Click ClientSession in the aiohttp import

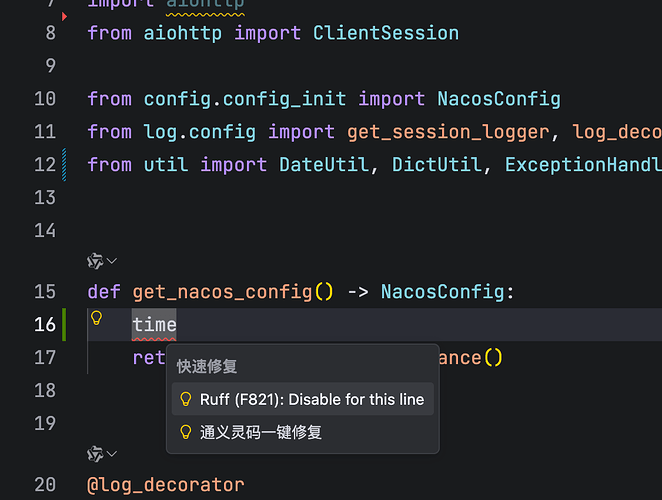(386, 33)
